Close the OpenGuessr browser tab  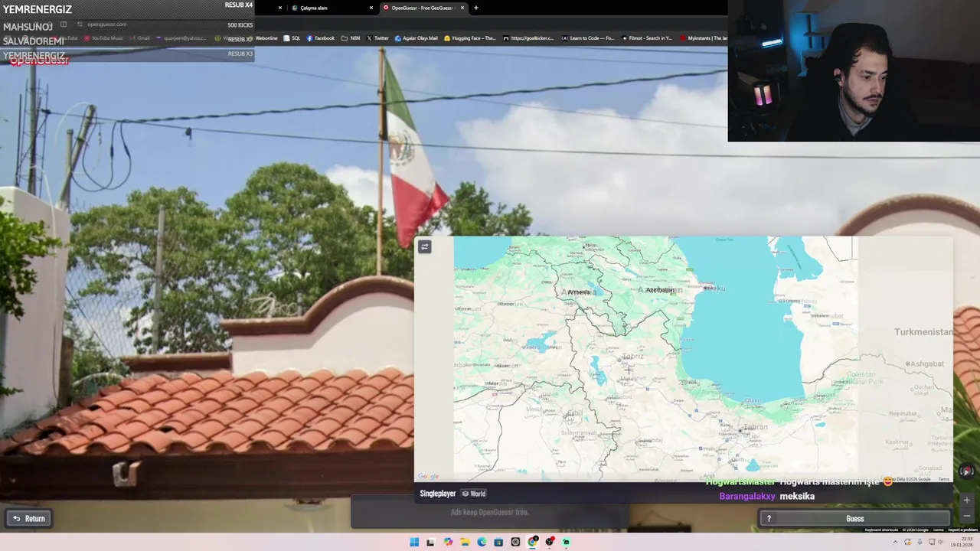coord(462,8)
